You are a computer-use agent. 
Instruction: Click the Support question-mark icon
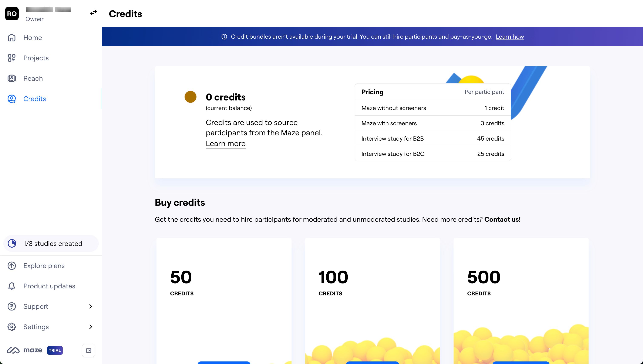(11, 306)
